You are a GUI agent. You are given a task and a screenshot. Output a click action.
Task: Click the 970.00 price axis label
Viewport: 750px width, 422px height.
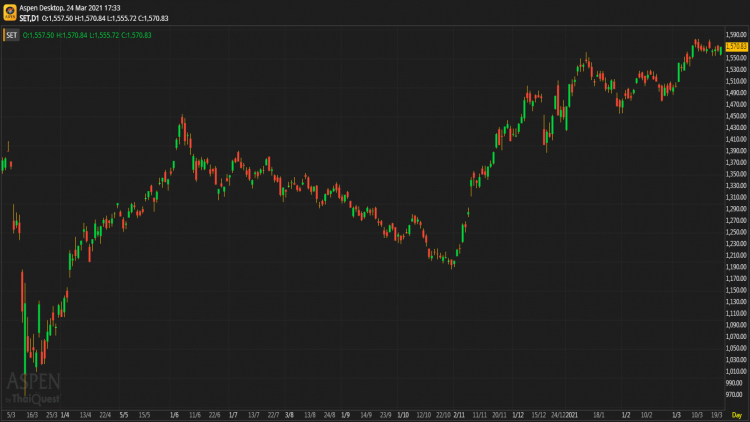point(734,394)
